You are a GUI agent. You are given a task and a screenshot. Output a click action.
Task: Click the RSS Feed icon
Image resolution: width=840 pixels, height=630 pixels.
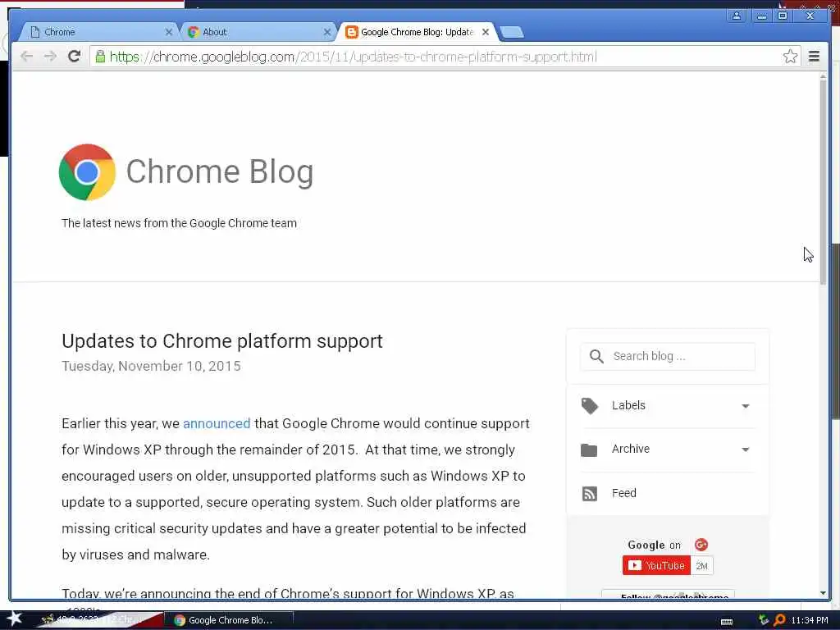point(589,493)
